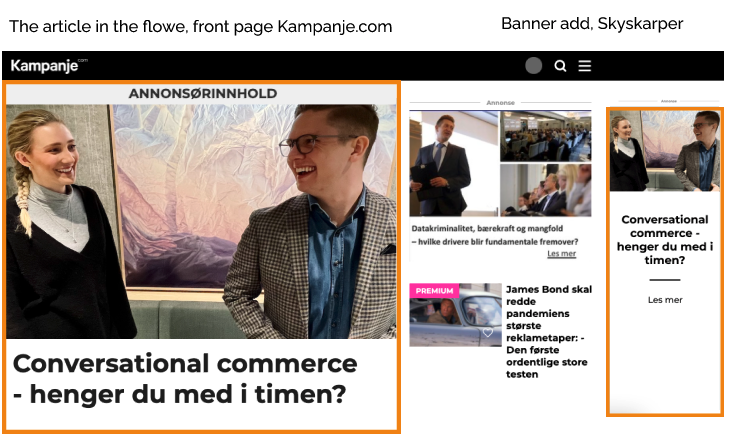Click the 'Les mer' link under the Datakriminalitet ad

(x=561, y=253)
